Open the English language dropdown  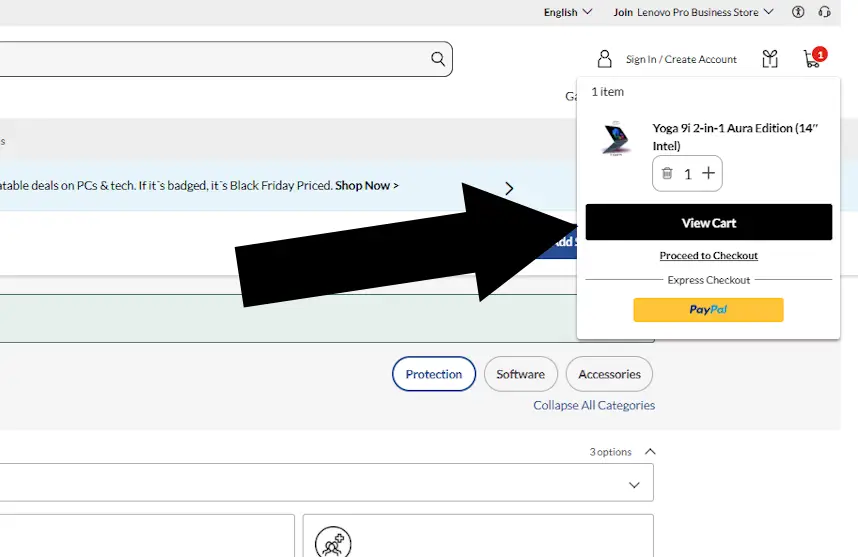(x=568, y=12)
